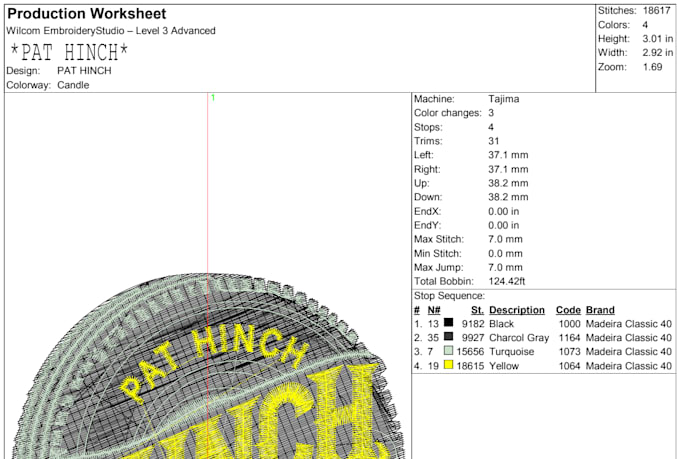Click the Width value 2.92 in
Screen dimensions: 680x459
tap(657, 53)
